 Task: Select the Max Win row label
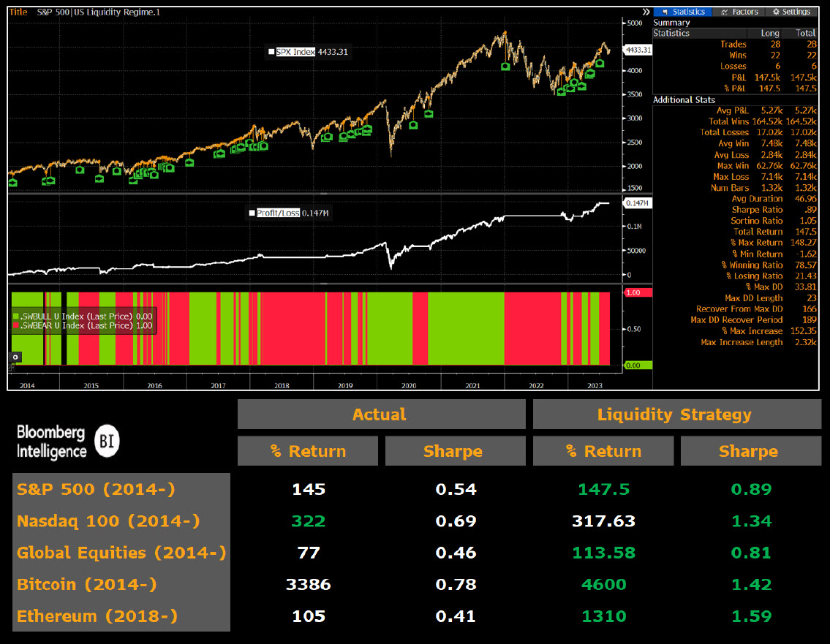click(733, 166)
